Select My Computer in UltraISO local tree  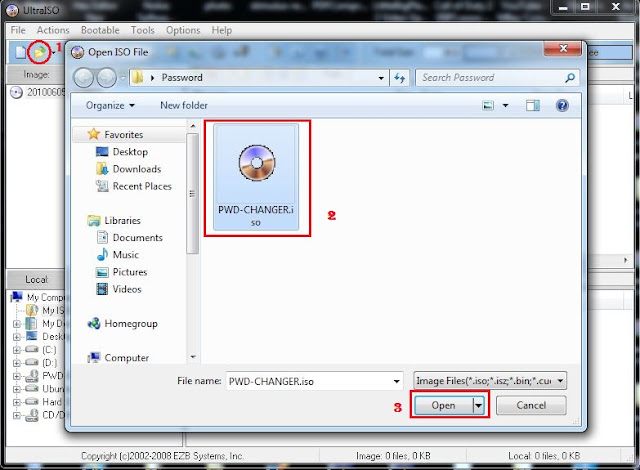point(39,297)
